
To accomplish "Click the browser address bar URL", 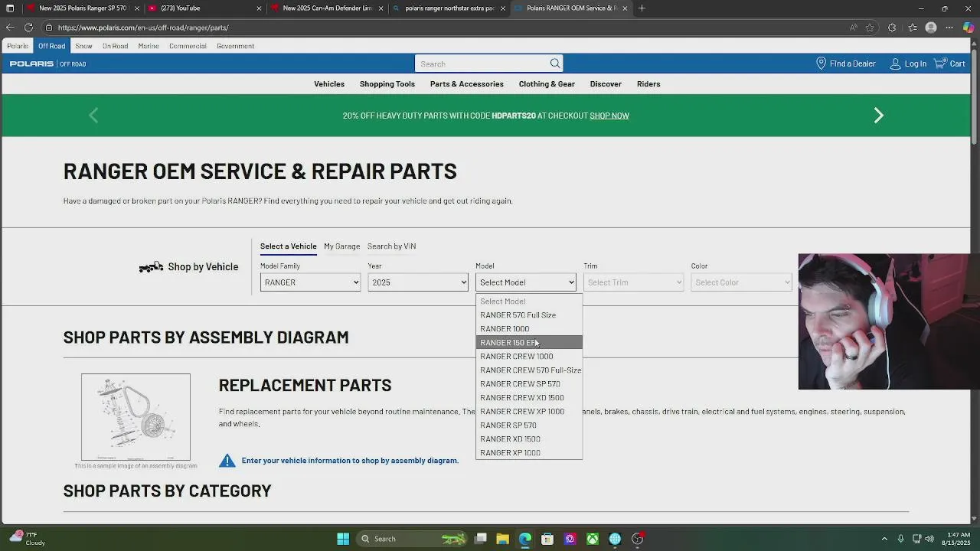I will pos(143,28).
